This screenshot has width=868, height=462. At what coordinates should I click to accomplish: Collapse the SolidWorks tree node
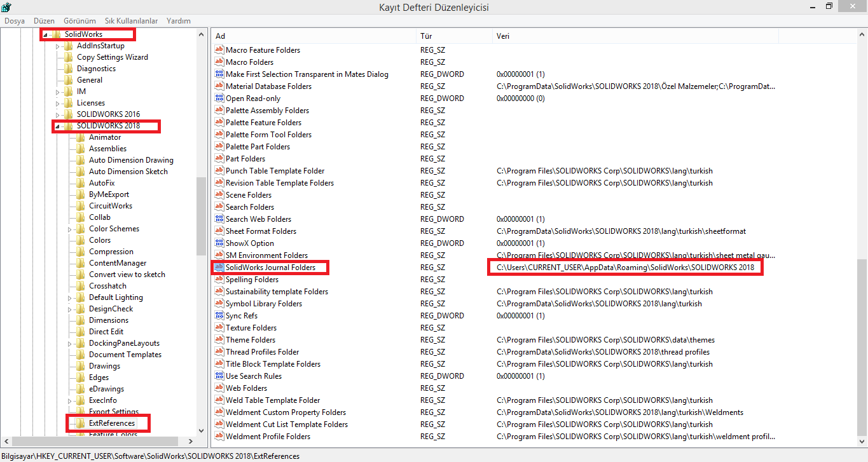[x=46, y=34]
